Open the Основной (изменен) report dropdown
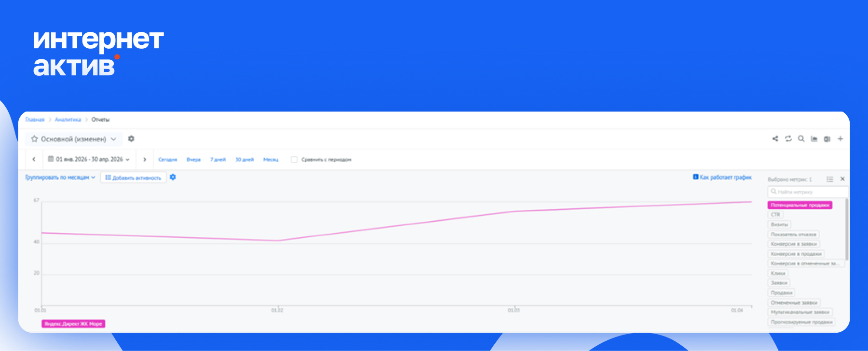The height and width of the screenshot is (351, 868). coord(74,139)
